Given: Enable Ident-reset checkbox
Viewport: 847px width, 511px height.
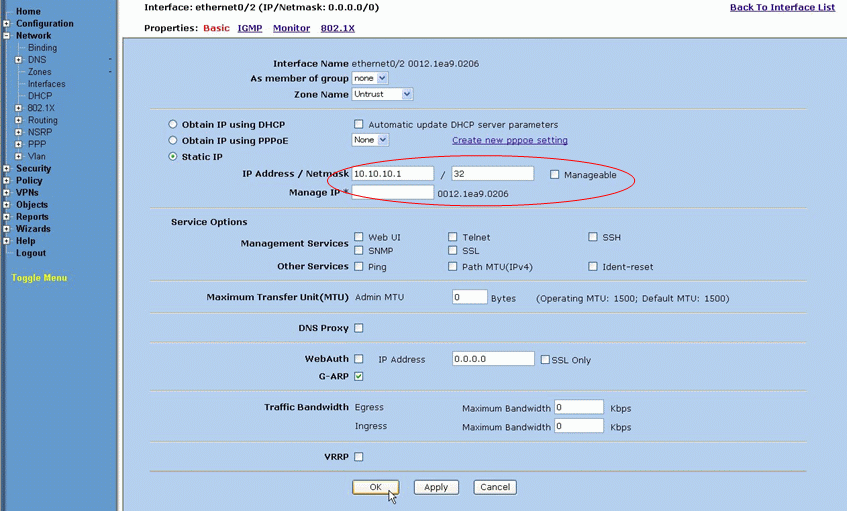Looking at the screenshot, I should 593,266.
